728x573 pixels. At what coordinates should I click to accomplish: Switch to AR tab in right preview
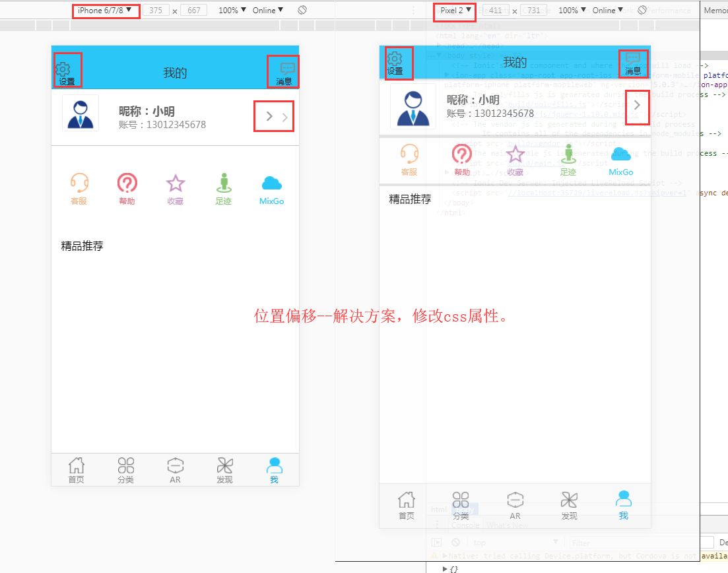515,505
